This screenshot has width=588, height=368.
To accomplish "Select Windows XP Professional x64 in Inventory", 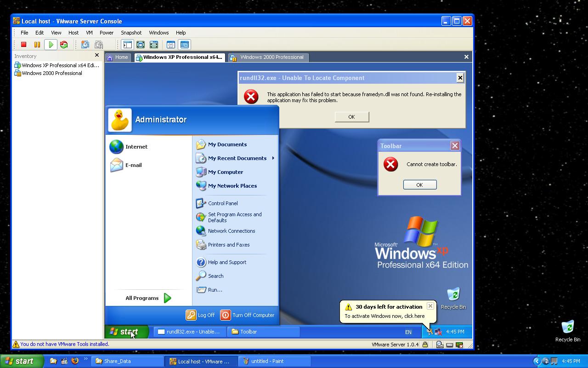I will coord(57,65).
